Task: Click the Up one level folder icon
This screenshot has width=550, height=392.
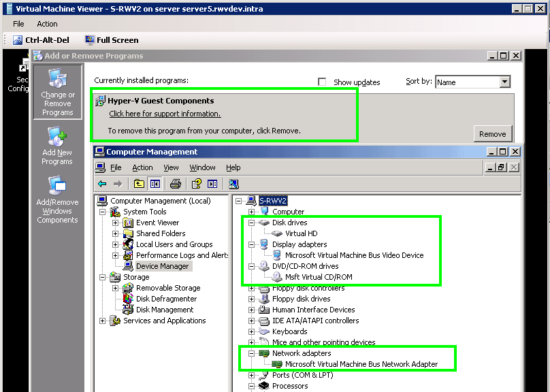Action: 139,184
